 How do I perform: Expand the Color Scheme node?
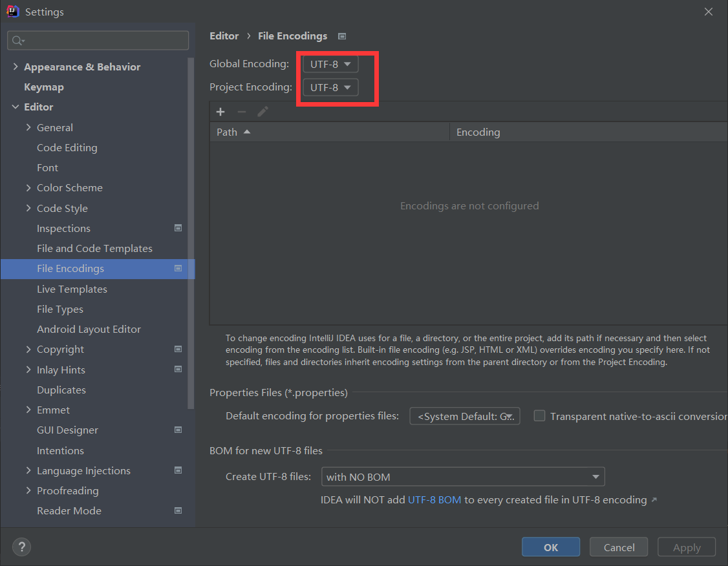(x=28, y=187)
